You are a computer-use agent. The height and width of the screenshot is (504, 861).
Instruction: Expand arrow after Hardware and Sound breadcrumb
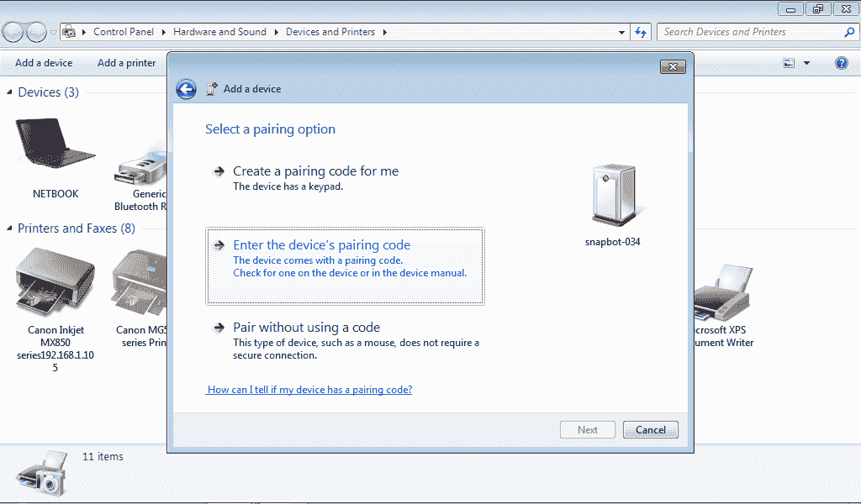tap(276, 32)
